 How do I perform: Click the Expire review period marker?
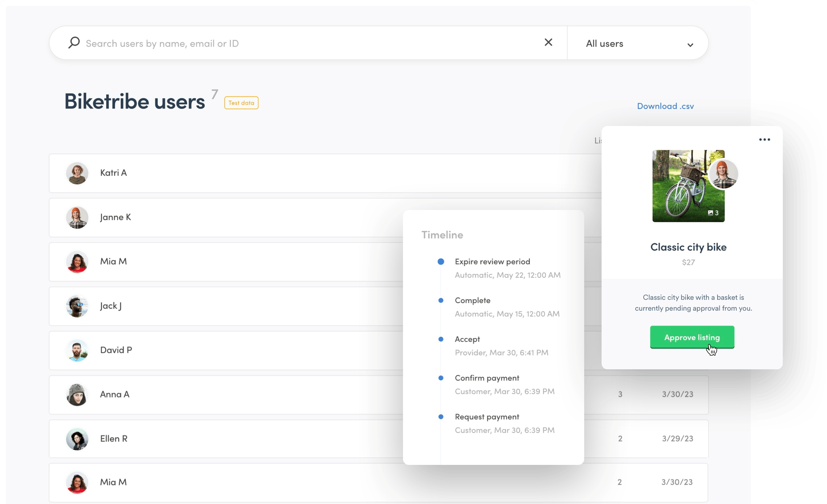click(441, 261)
